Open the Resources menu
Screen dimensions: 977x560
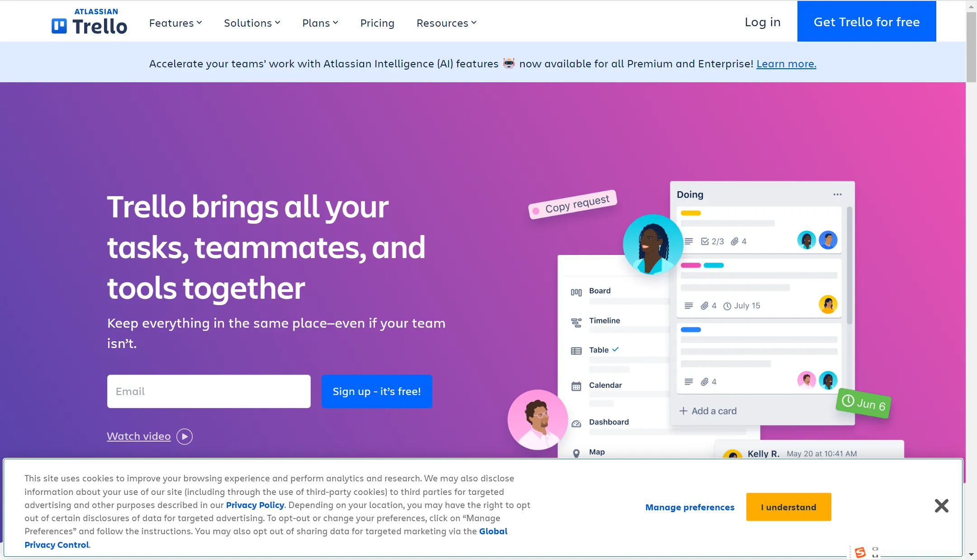[x=445, y=22]
